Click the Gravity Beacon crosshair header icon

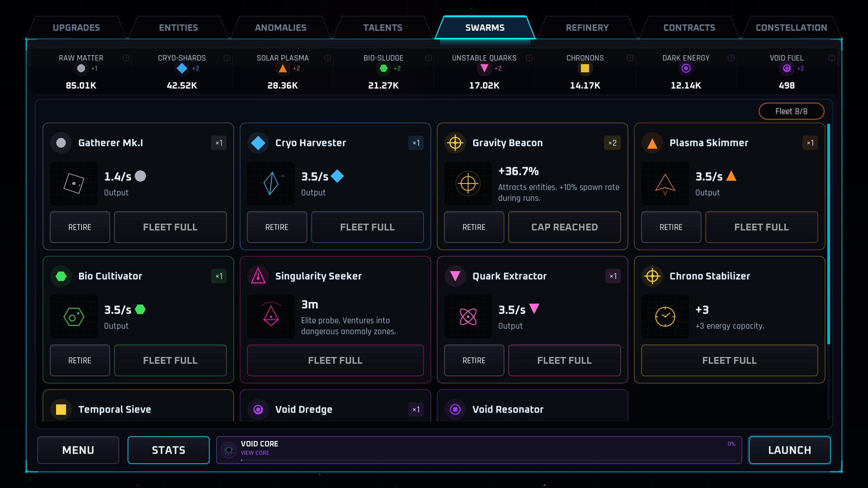[455, 143]
